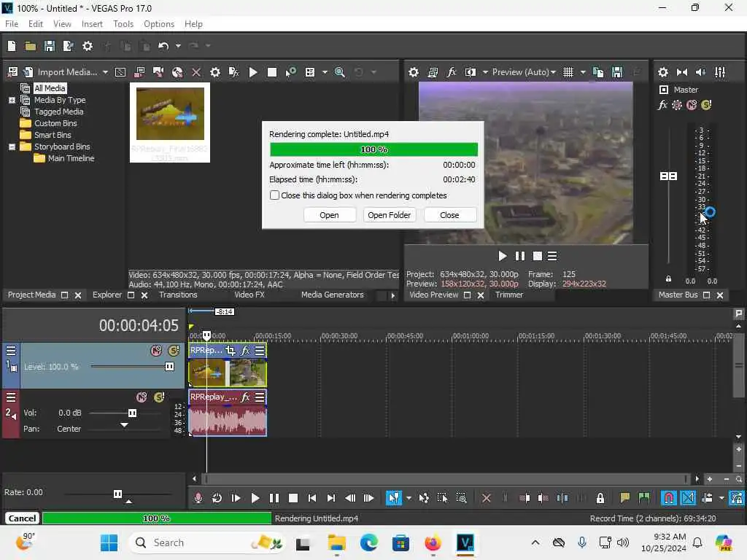Viewport: 747px width, 560px height.
Task: Click Cancel in the status bar
Action: [x=23, y=518]
